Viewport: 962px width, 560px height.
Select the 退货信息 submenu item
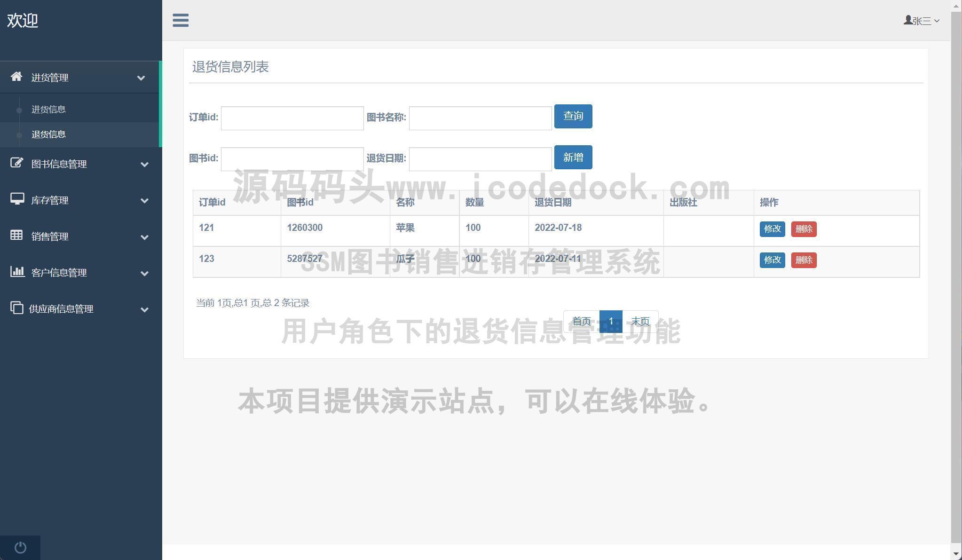(x=48, y=134)
